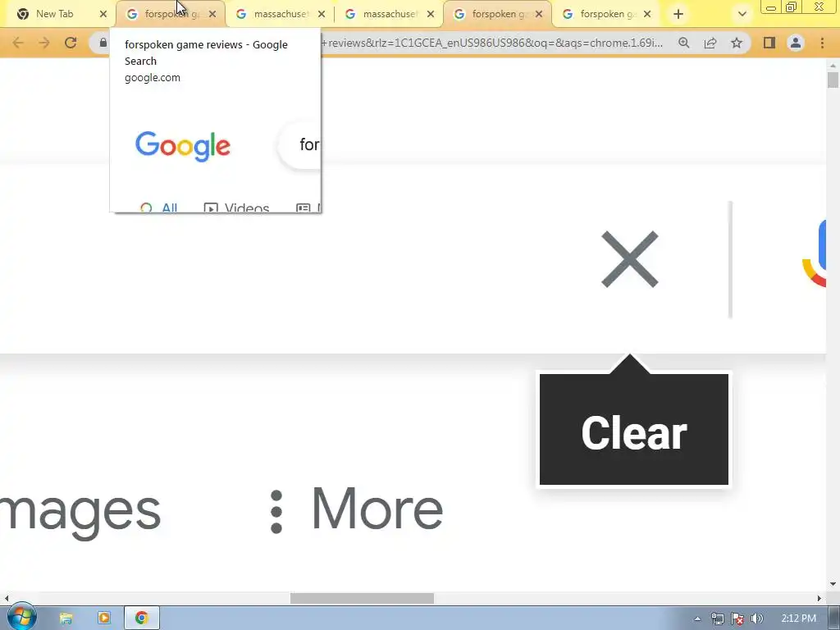This screenshot has height=630, width=840.
Task: Open the address bar URL field
Action: pos(492,43)
